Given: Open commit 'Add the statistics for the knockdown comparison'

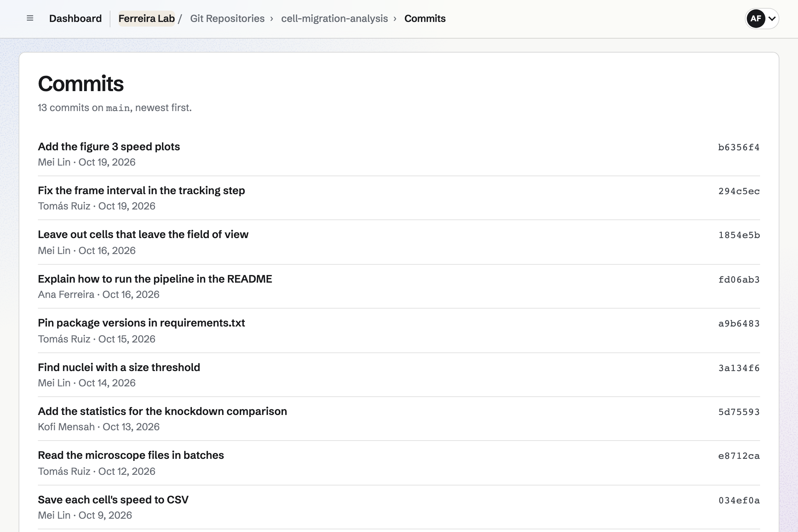Looking at the screenshot, I should click(x=163, y=411).
